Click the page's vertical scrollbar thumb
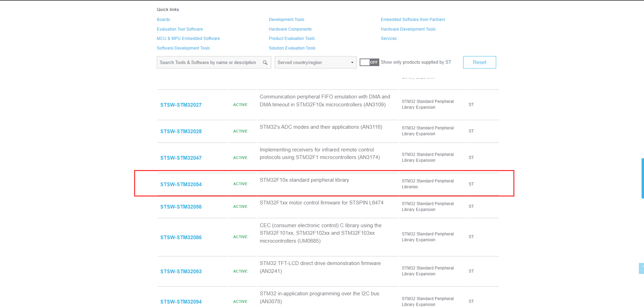Screen dimensions: 644x307 pos(643,178)
